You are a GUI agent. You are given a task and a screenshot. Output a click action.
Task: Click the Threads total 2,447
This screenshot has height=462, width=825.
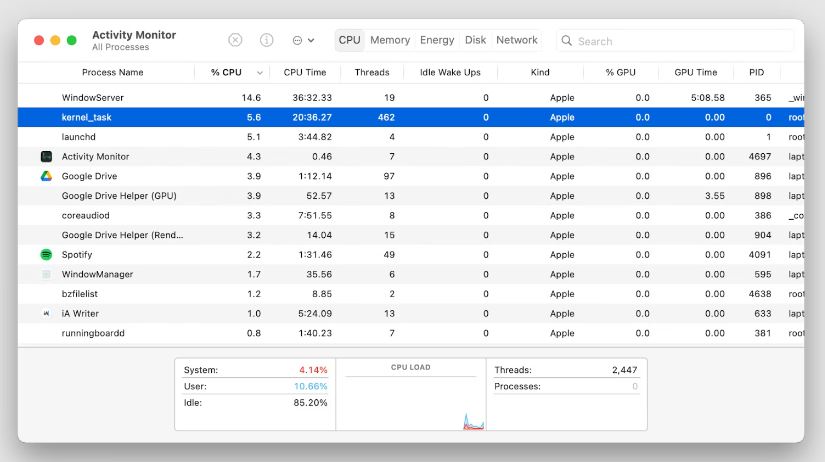625,370
